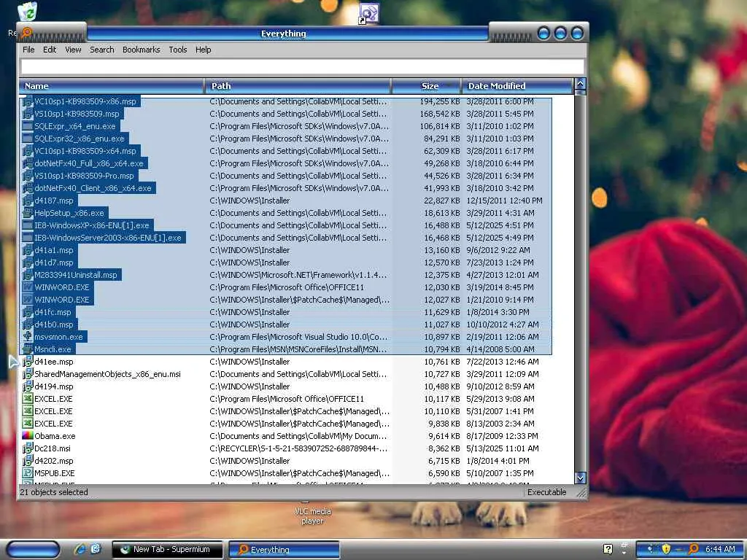Select the file VC10sp1-KB983509-x64.msp
Screen dimensions: 747x560
85,151
